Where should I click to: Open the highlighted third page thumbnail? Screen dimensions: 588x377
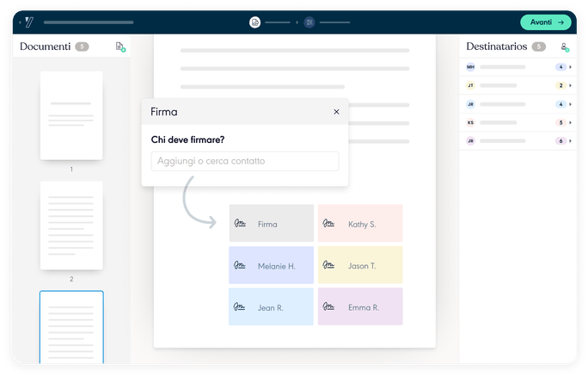coord(71,327)
